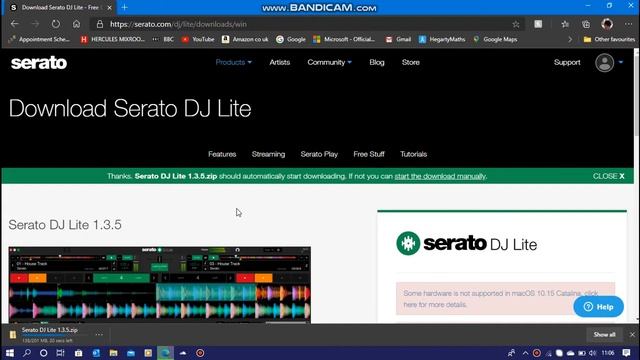640x360 pixels.
Task: Switch to the Streaming tab
Action: click(x=268, y=154)
